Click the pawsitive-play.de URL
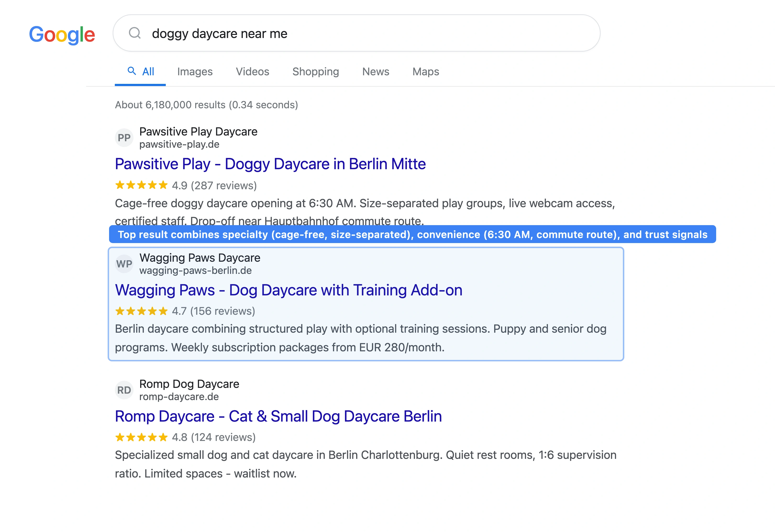 tap(179, 145)
